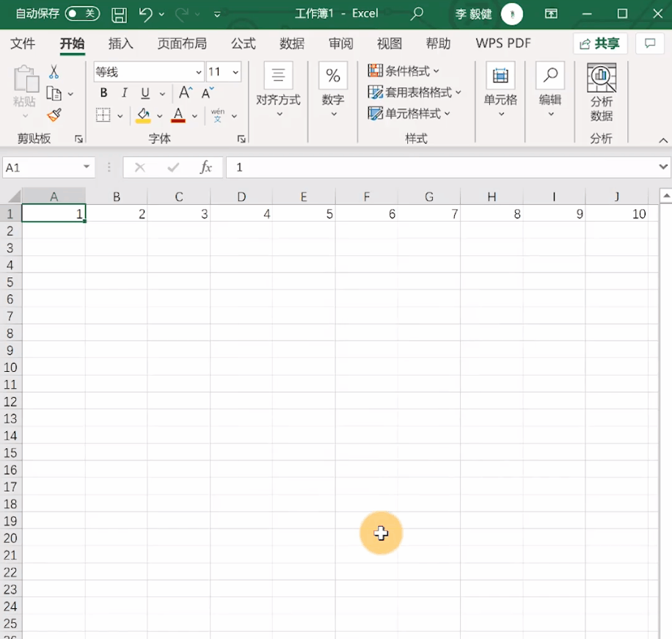Select row 10 header

(11, 368)
